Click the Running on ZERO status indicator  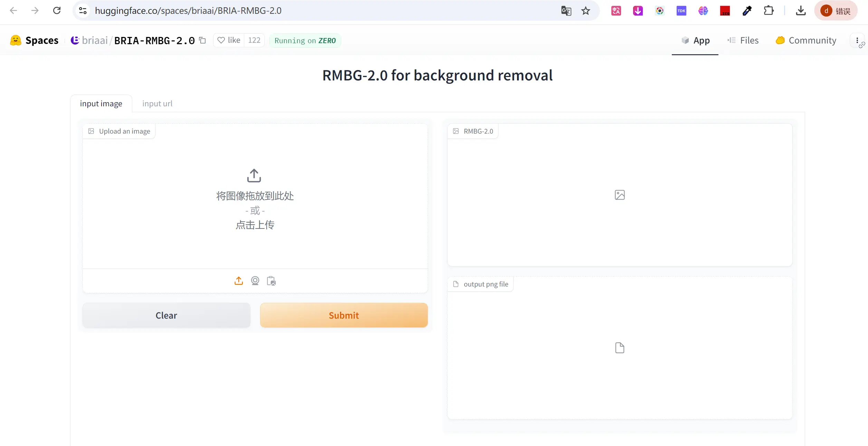[x=305, y=40]
